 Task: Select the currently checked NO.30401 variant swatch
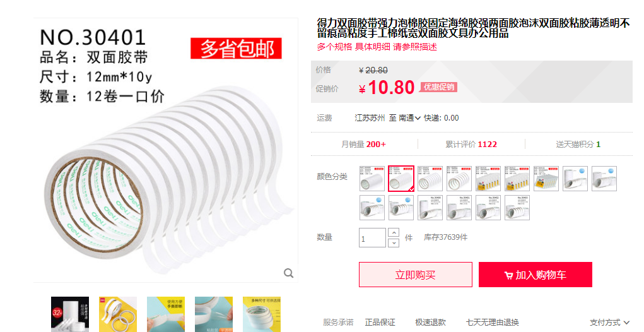click(x=401, y=179)
